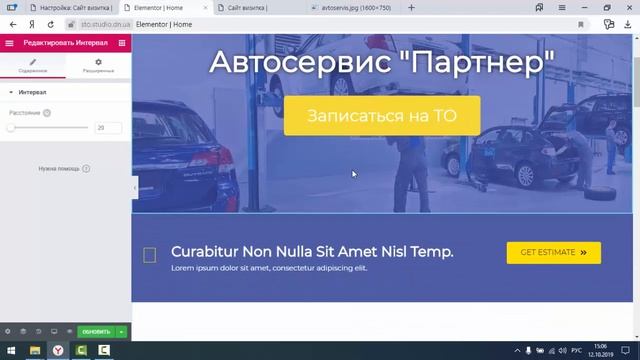
Task: Select the Автосервис "Партнер" heading
Action: (x=382, y=62)
